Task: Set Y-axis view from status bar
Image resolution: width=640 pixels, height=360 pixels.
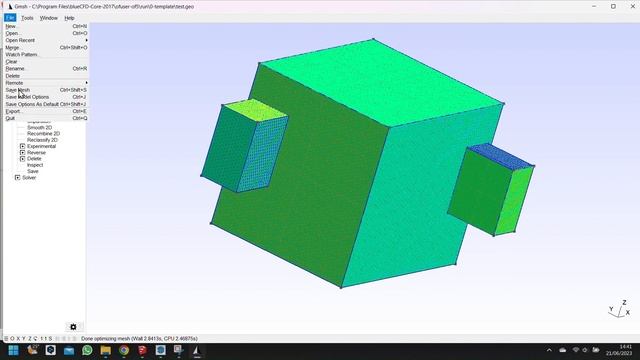Action: pyautogui.click(x=24, y=339)
